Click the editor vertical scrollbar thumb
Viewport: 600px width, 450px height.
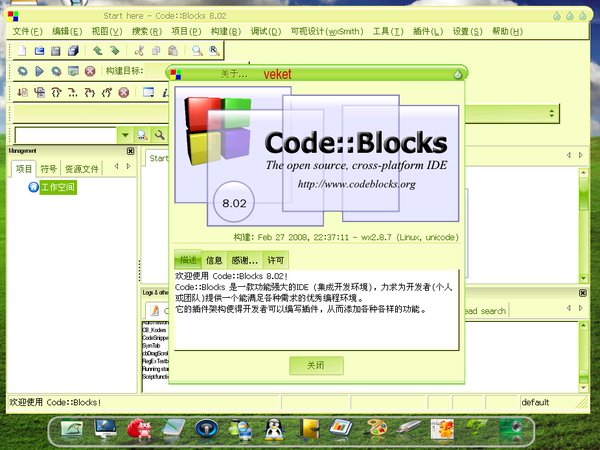[583, 194]
